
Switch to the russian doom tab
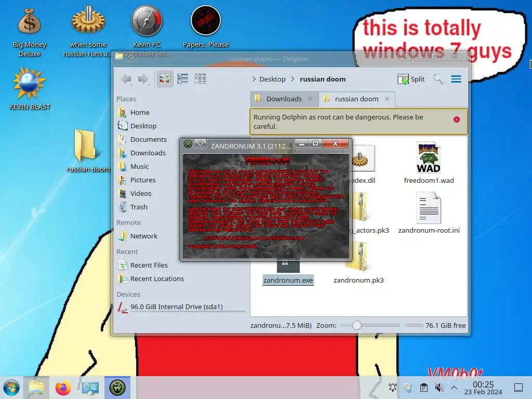point(356,99)
